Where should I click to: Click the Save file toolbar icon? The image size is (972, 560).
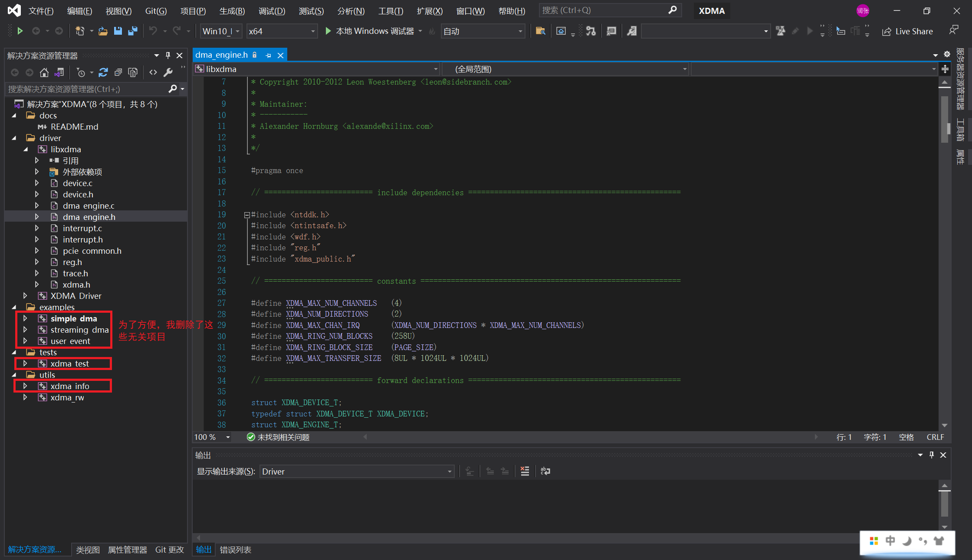click(118, 31)
